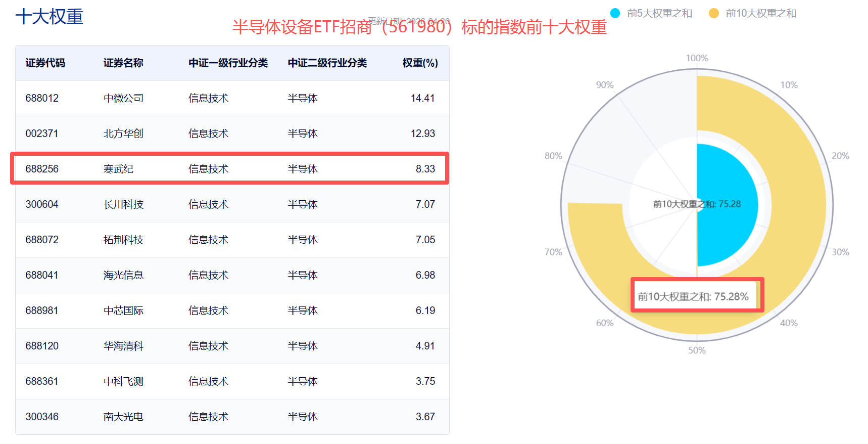Click the highlighted 寒武纪 row name

tap(118, 169)
